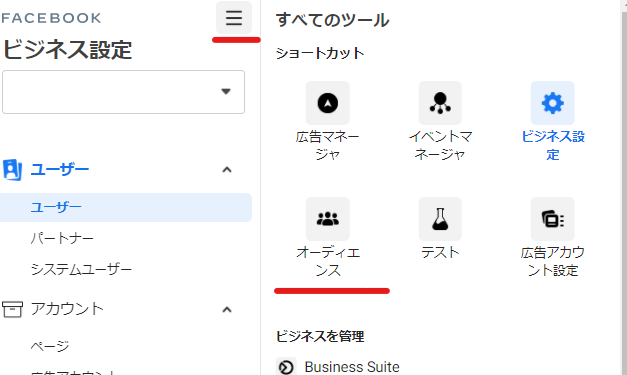
Task: Click the FACEBOOK logo text
Action: point(51,18)
